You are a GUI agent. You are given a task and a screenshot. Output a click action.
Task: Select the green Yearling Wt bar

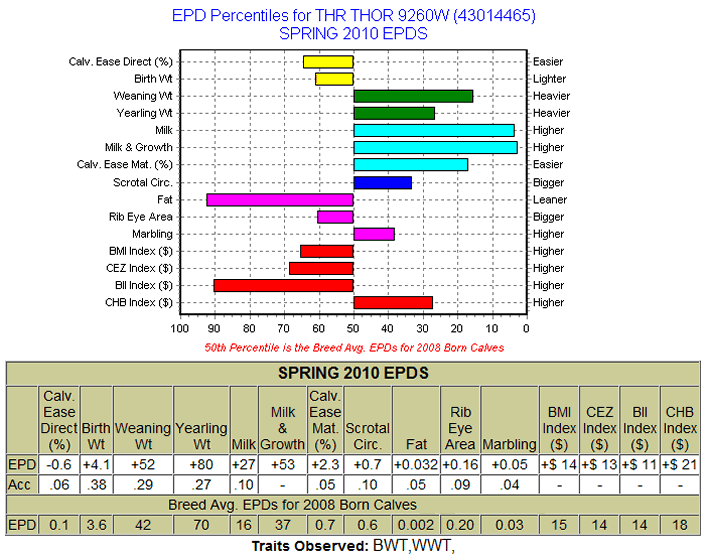(x=394, y=114)
